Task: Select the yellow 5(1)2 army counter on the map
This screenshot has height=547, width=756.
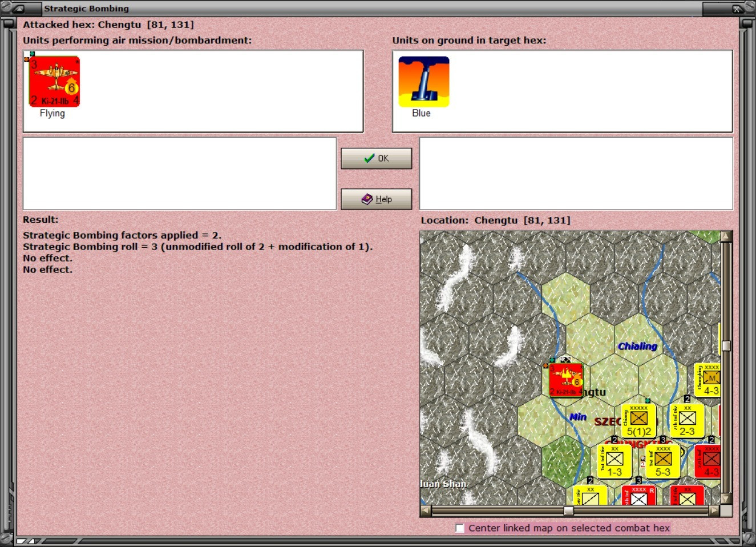Action: tap(638, 421)
